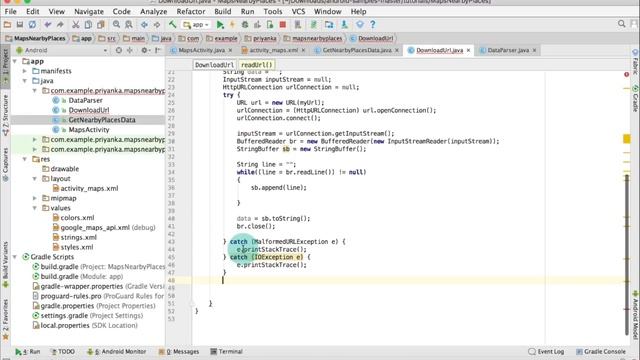Click the Replace toolbar icon
The image size is (640, 360).
click(129, 24)
